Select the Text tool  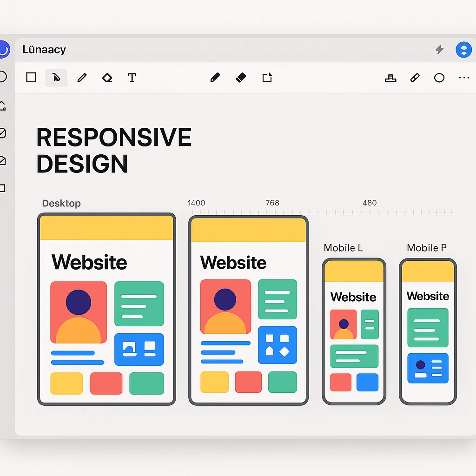pos(132,78)
